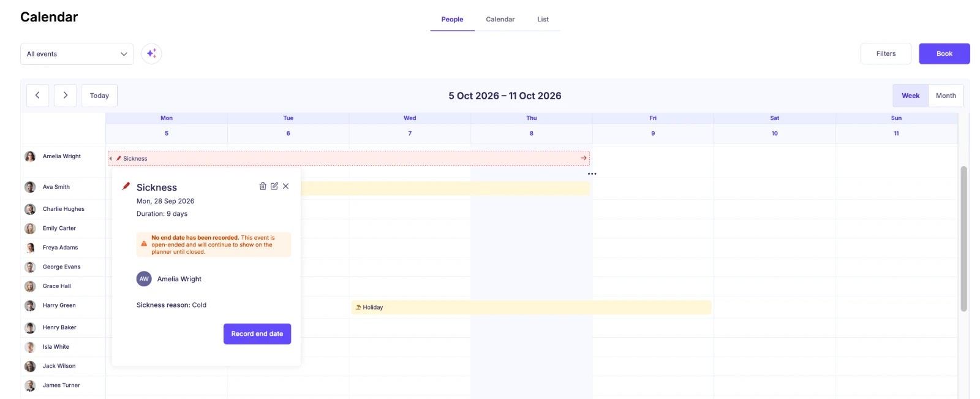Click the date range 5 Oct 2026 – 11 Oct 2026

tap(505, 96)
